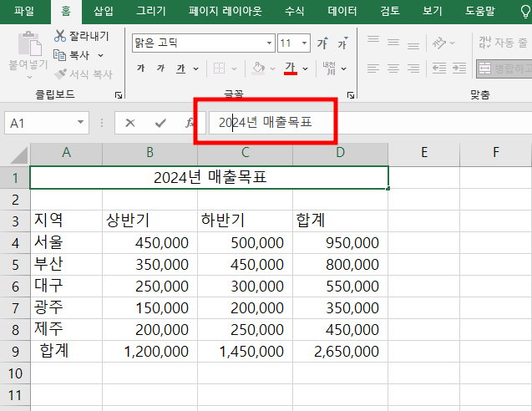
Task: Switch to the 검토 tab
Action: [390, 12]
